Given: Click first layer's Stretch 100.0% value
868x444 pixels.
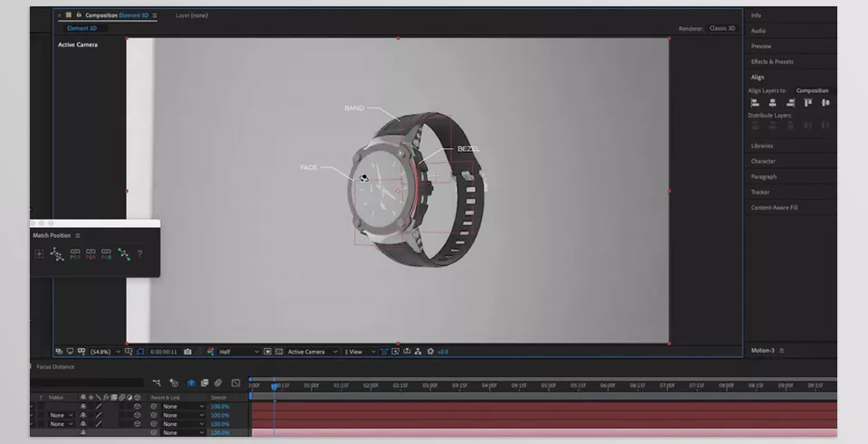Looking at the screenshot, I should 221,406.
